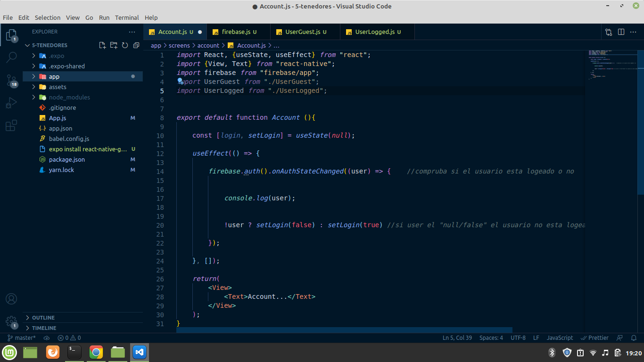
Task: Refresh the Explorer file tree
Action: 125,45
